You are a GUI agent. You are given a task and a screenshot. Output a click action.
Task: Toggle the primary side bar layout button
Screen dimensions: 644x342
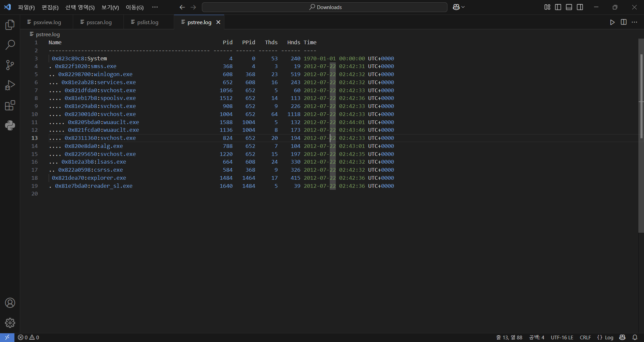pyautogui.click(x=558, y=7)
